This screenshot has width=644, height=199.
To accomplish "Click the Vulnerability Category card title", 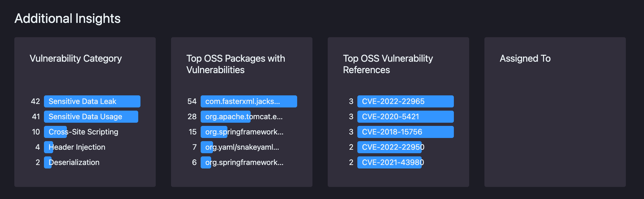I will pyautogui.click(x=76, y=58).
